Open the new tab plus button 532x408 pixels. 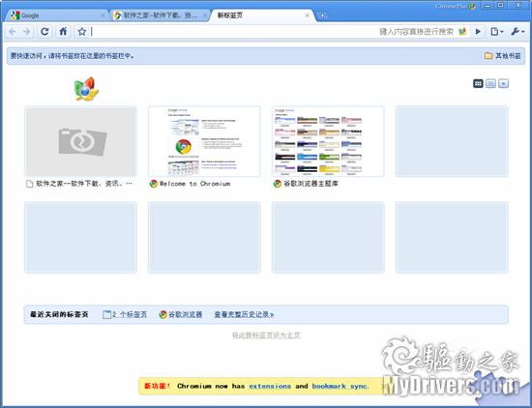pyautogui.click(x=322, y=15)
